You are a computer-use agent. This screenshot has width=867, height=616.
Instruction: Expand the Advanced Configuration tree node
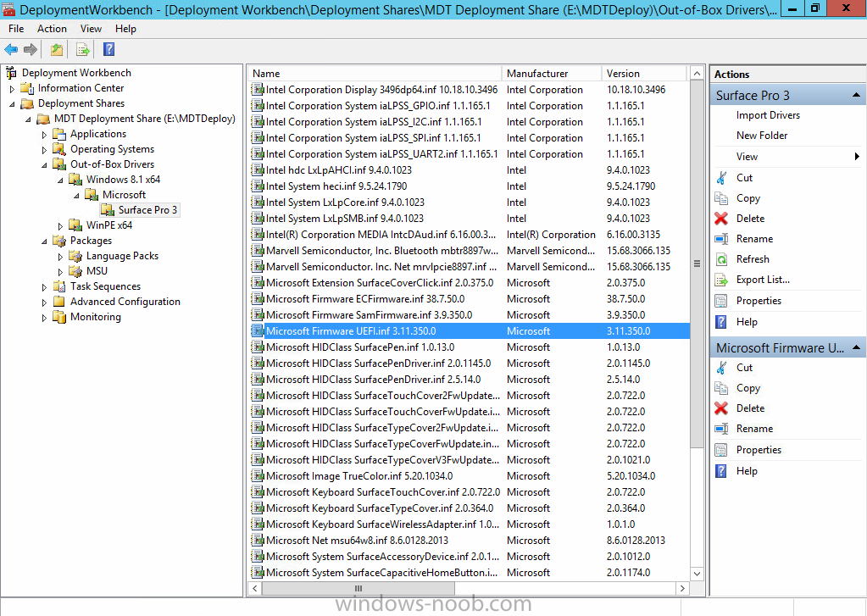pyautogui.click(x=44, y=302)
